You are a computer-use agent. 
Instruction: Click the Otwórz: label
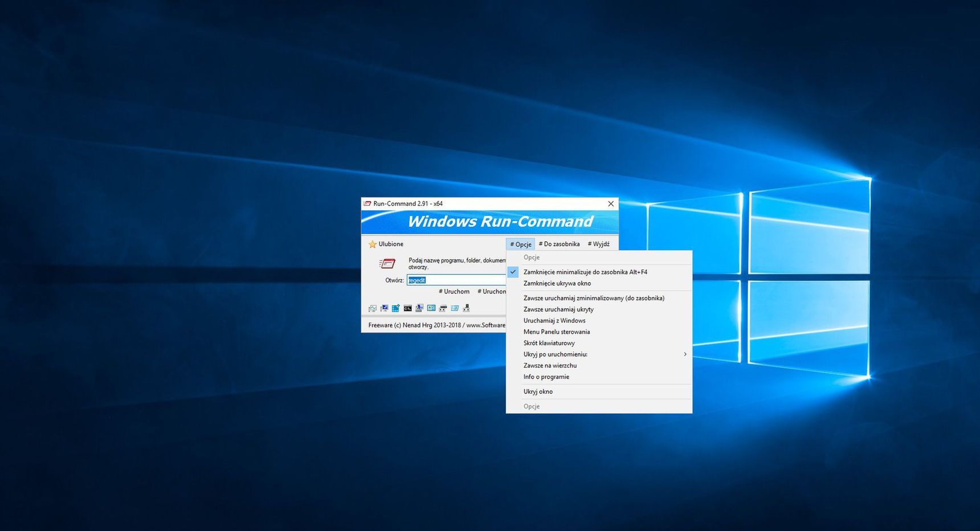(394, 280)
